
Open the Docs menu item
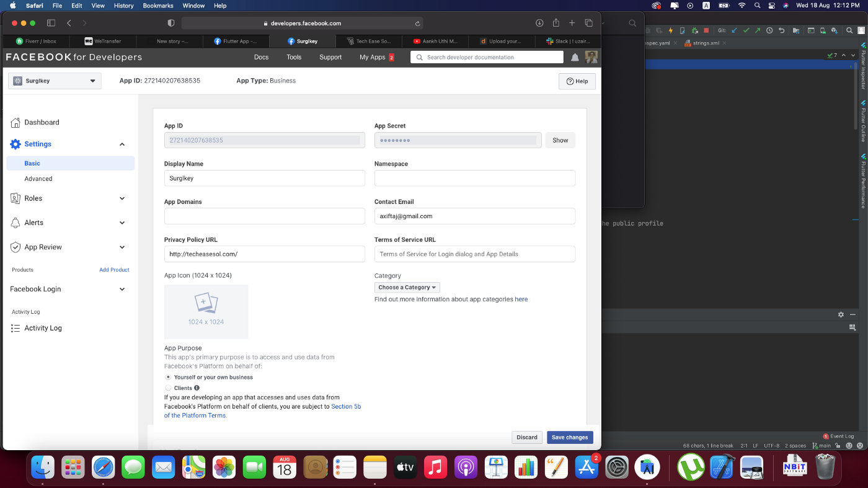tap(262, 57)
